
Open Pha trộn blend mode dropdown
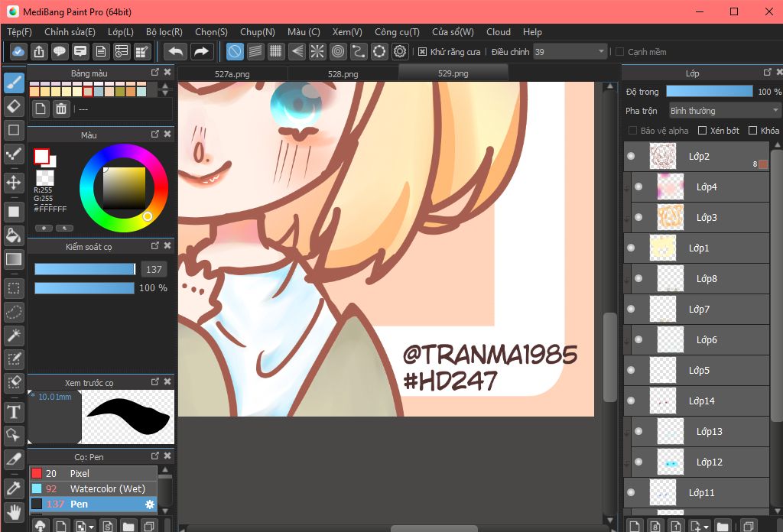coord(725,111)
